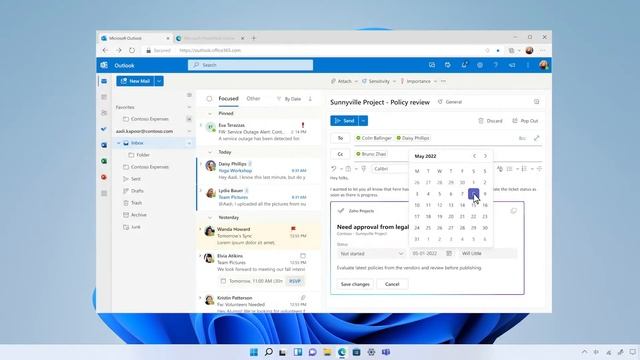Viewport: 640px width, 360px height.
Task: Tick the select-all checkbox in message list
Action: (x=209, y=99)
